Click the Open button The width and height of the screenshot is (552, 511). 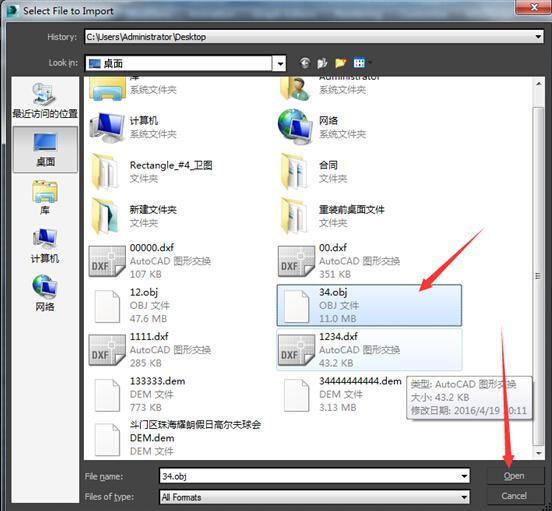coord(514,476)
